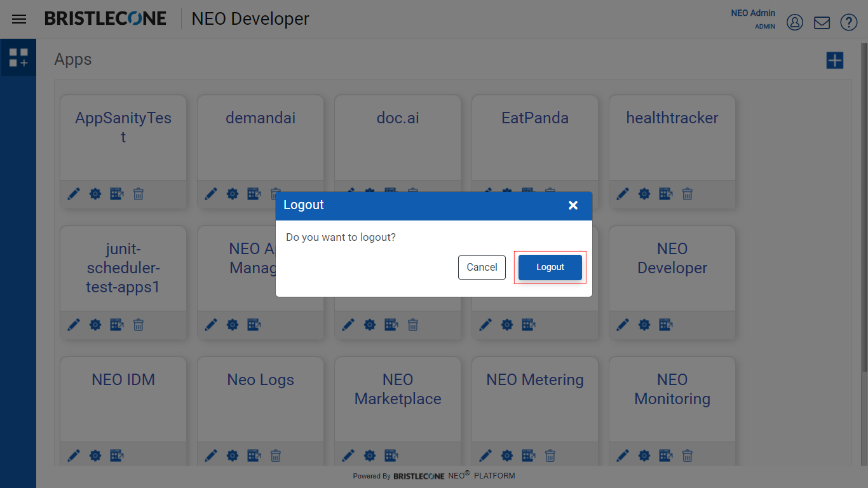Image resolution: width=868 pixels, height=488 pixels.
Task: Open settings gear for junit-scheduler-test-apps1
Action: 95,325
